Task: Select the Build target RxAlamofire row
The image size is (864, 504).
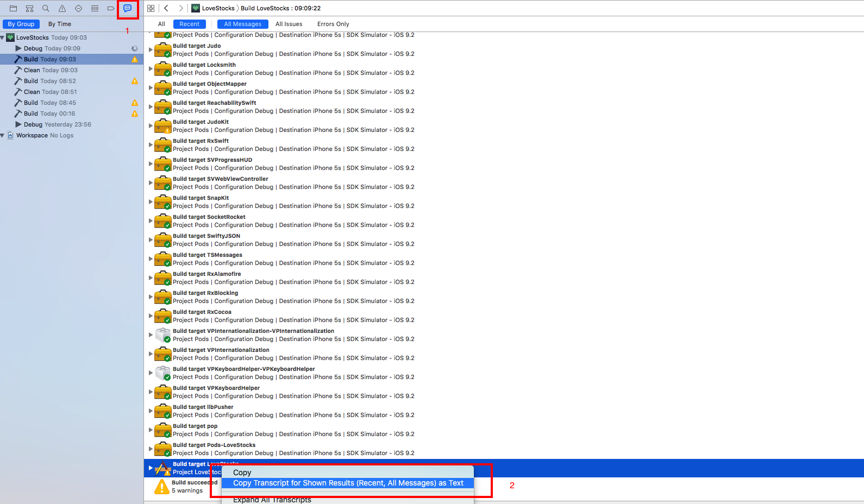Action: [x=504, y=278]
